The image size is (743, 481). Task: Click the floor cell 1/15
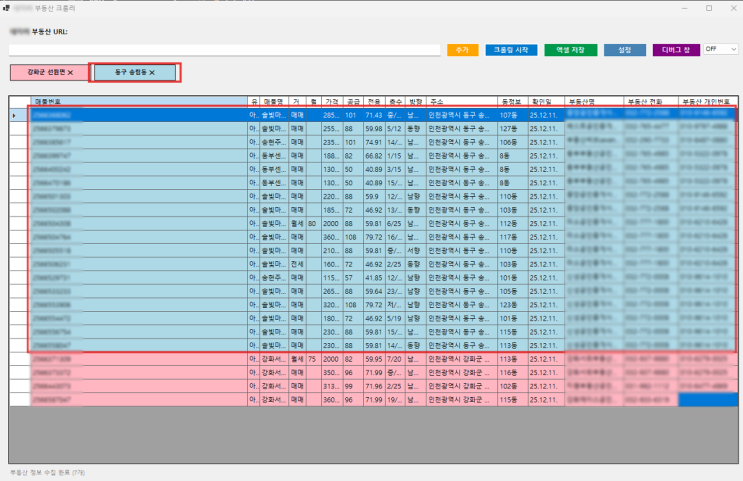[x=395, y=156]
